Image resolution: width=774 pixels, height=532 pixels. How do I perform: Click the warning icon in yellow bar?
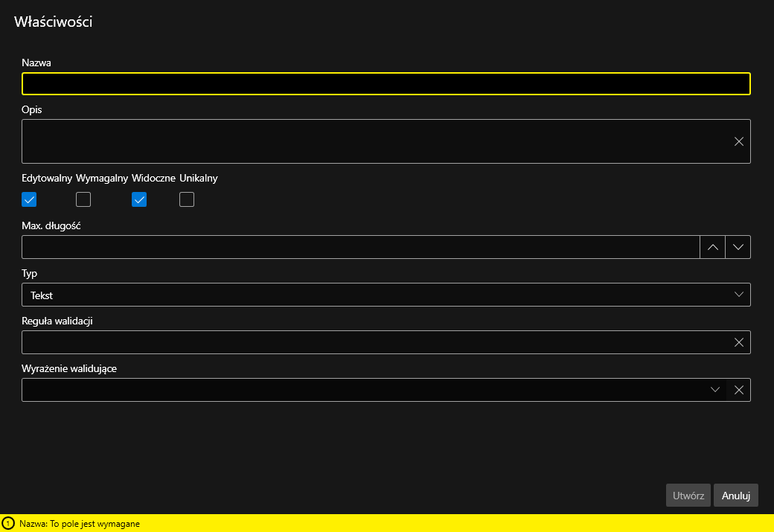coord(8,524)
